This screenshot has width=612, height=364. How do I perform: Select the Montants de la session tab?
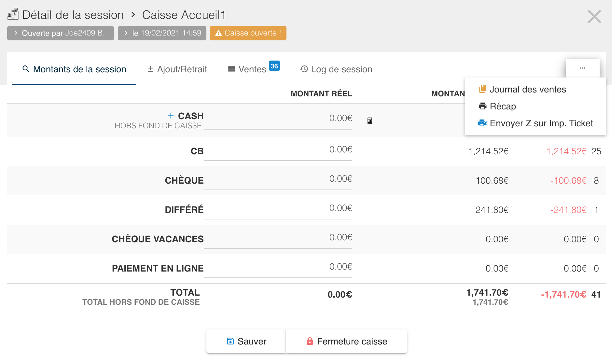pyautogui.click(x=74, y=69)
